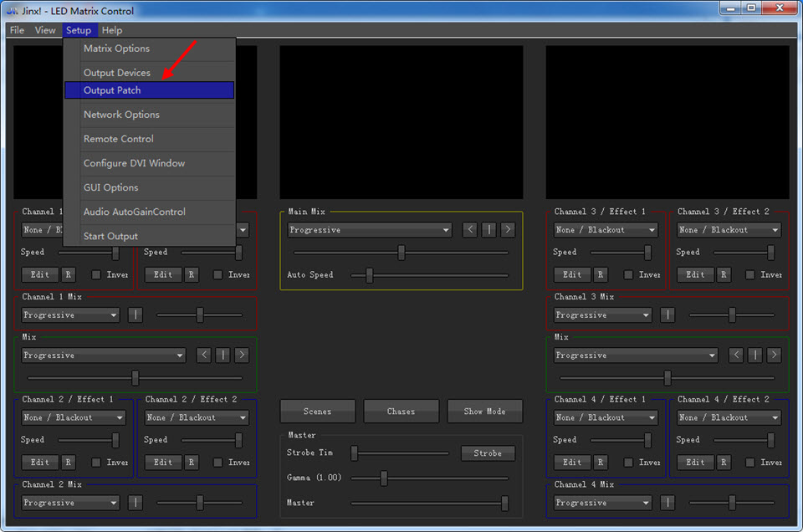
Task: Toggle Invert checkbox in Channel 1 Effect 2
Action: (x=217, y=274)
